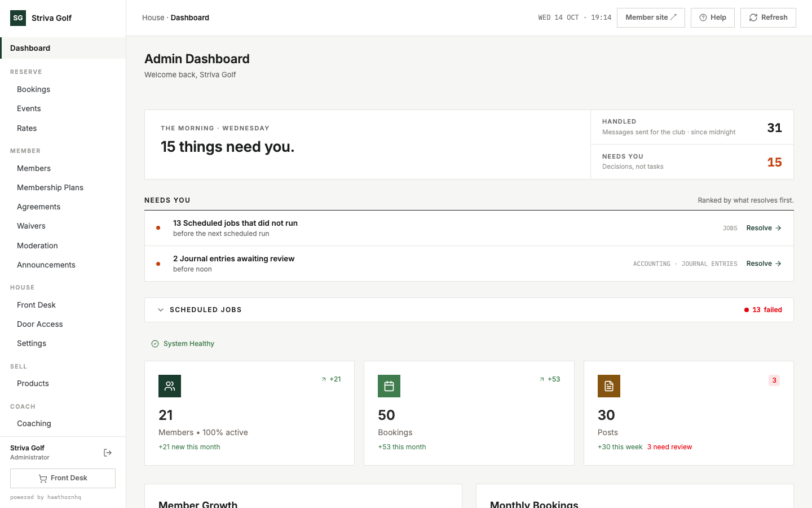Click the Bookings card calendar icon
The width and height of the screenshot is (812, 508).
tap(389, 386)
